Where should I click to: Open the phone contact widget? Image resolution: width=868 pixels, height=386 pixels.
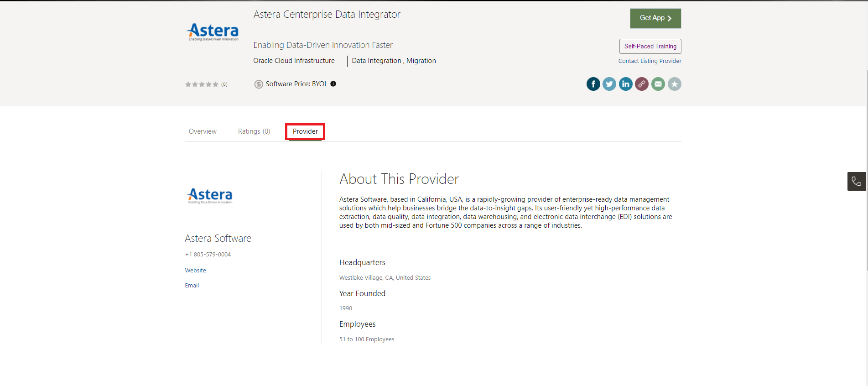click(x=856, y=181)
